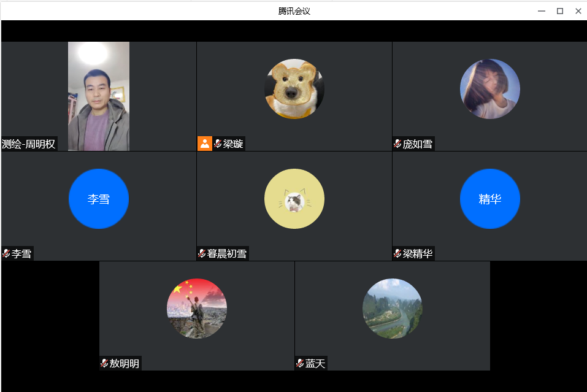Click the muted mic icon beside 梁精华

(397, 253)
